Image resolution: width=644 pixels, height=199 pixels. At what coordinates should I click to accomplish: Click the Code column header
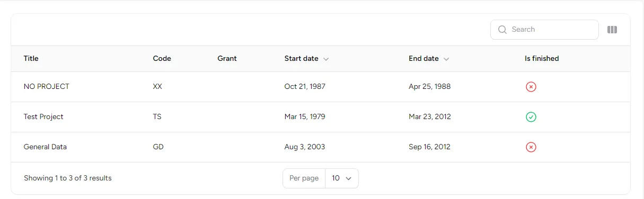(162, 59)
